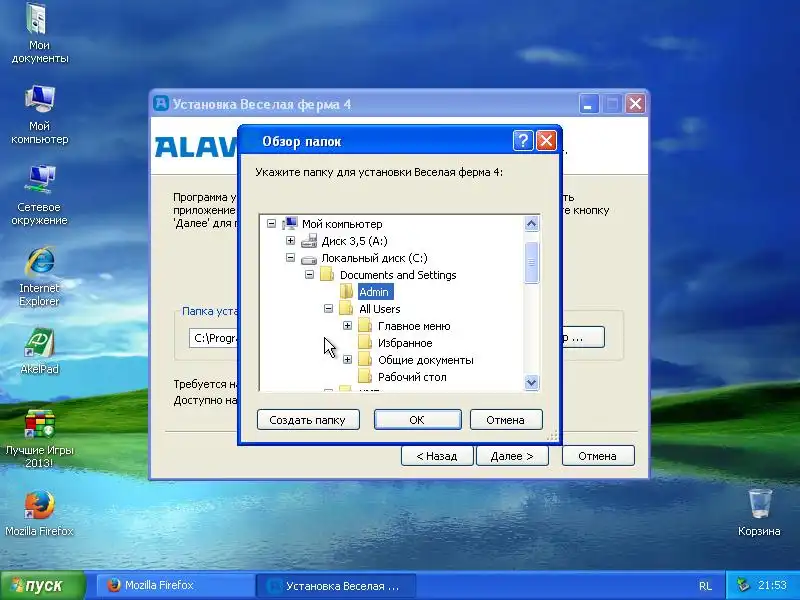Click the folder tree scroll down arrow
800x600 pixels.
531,382
